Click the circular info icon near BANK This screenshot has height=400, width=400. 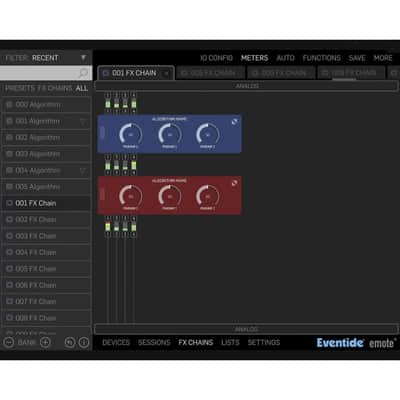point(84,342)
